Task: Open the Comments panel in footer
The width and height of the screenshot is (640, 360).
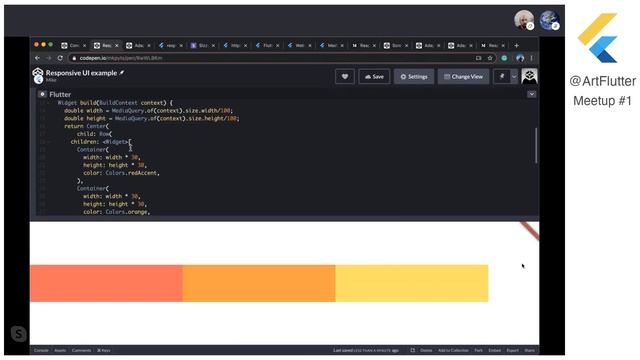Action: [81, 350]
